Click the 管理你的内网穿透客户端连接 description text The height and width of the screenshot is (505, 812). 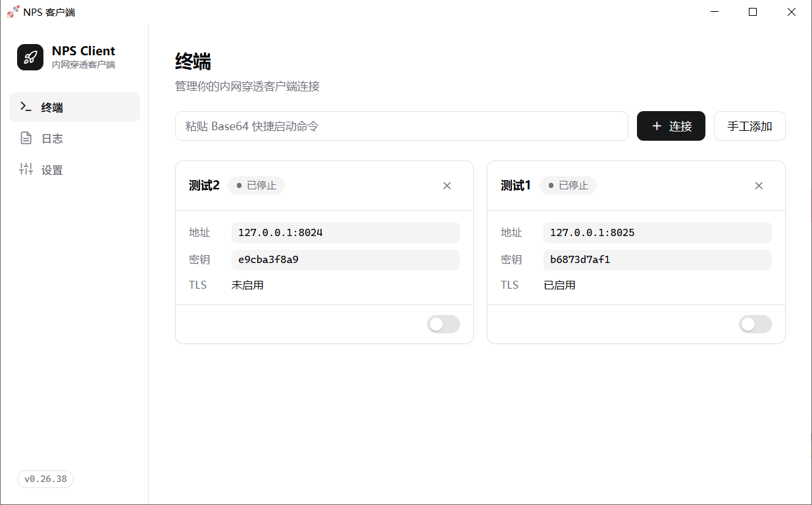point(247,86)
